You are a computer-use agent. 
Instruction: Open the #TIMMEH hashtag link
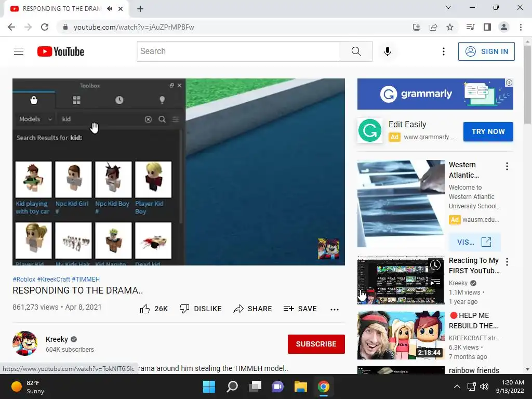(86, 279)
